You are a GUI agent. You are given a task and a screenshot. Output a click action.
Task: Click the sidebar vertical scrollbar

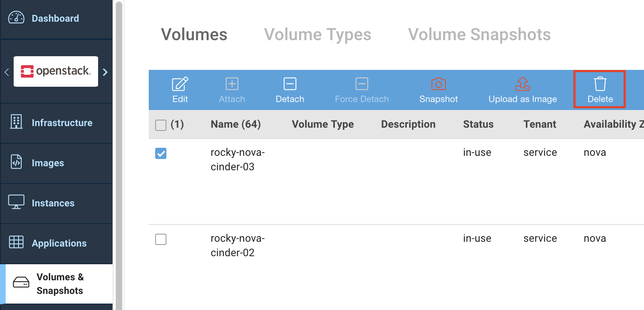pos(119,161)
